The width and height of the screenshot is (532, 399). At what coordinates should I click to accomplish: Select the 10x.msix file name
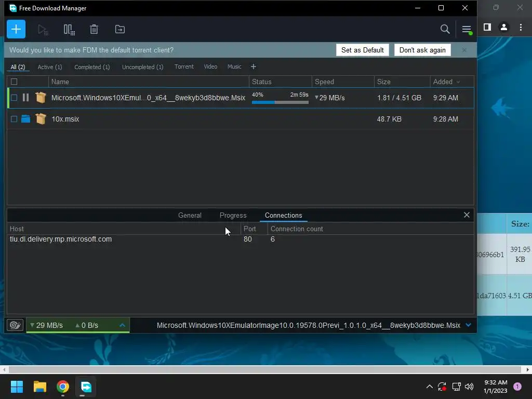[65, 119]
